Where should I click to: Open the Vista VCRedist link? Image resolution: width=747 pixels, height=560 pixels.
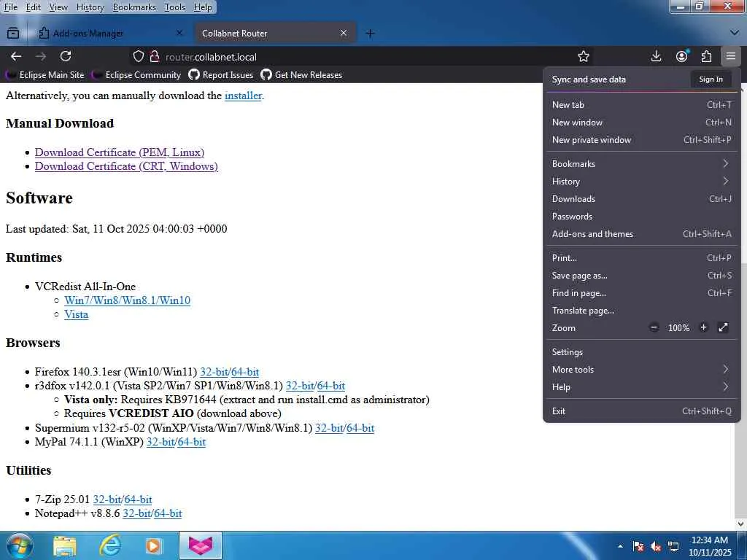tap(76, 315)
